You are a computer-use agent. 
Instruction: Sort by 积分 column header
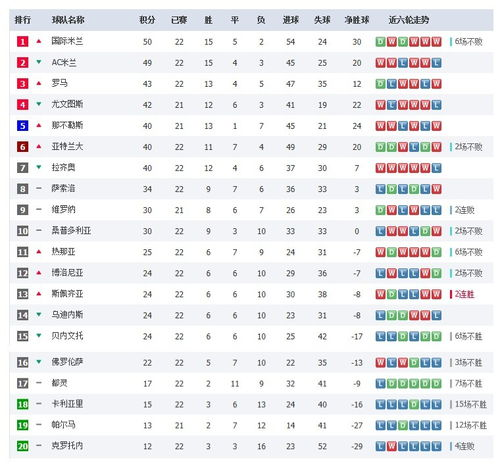[147, 20]
